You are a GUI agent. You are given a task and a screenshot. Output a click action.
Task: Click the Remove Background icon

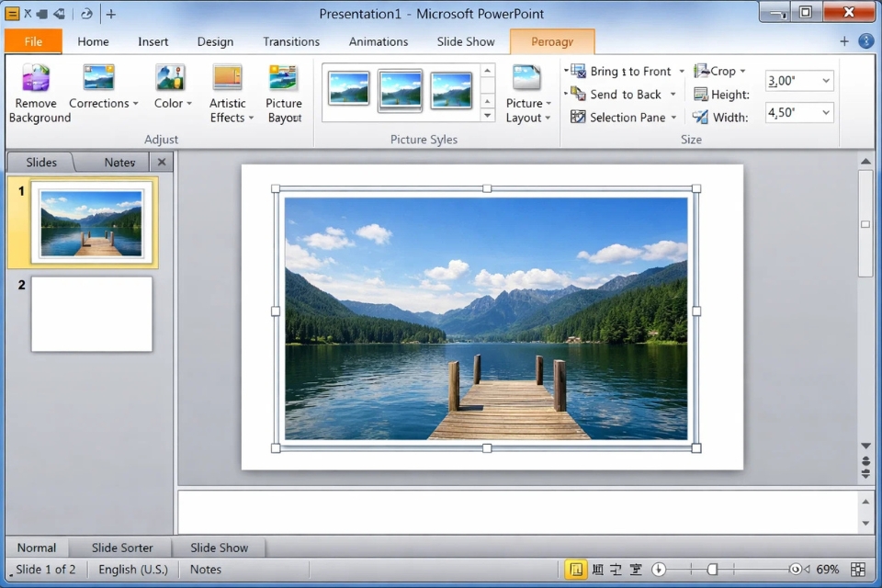[36, 78]
